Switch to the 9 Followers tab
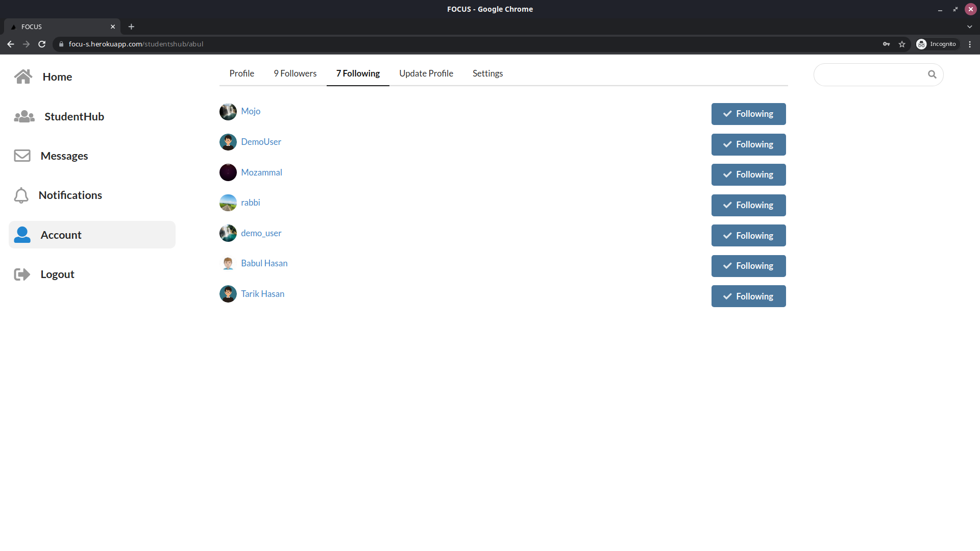Viewport: 980px width, 551px height. (x=295, y=73)
